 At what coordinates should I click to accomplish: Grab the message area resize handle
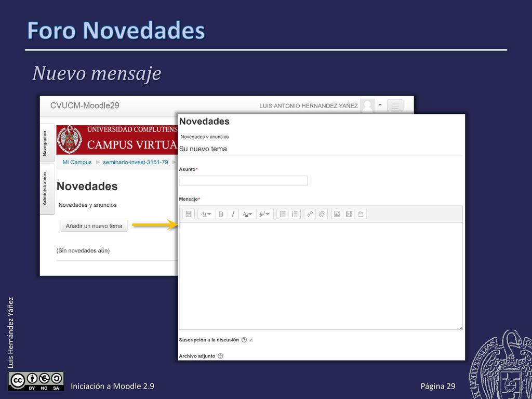461,328
